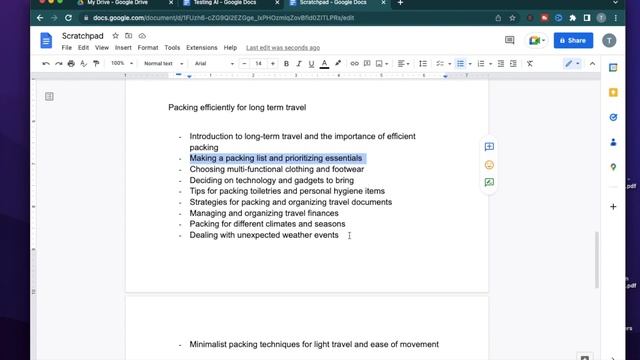Open the View menu
The height and width of the screenshot is (360, 640).
point(102,48)
